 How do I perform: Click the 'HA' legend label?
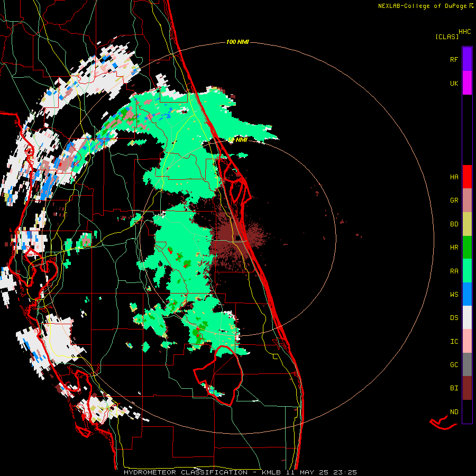pyautogui.click(x=454, y=177)
